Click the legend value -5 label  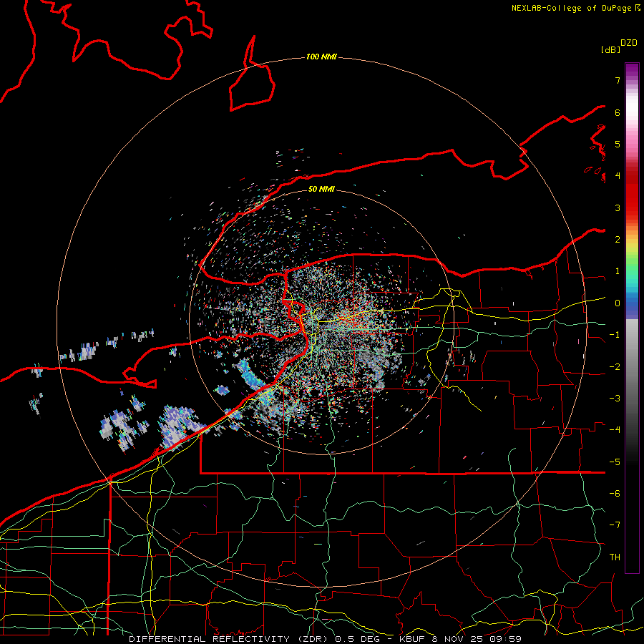(x=615, y=462)
